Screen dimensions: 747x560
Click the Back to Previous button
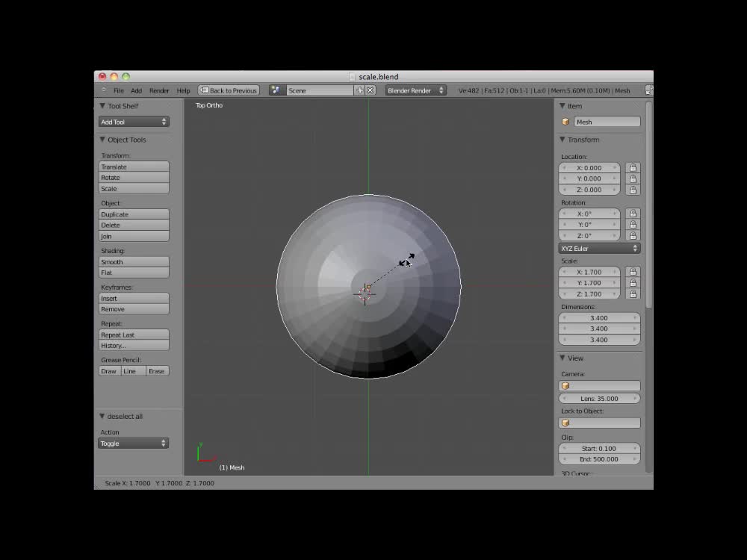[x=229, y=90]
